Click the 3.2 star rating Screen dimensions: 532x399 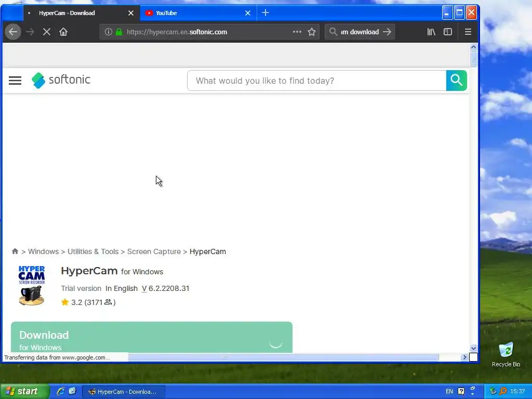tap(88, 302)
